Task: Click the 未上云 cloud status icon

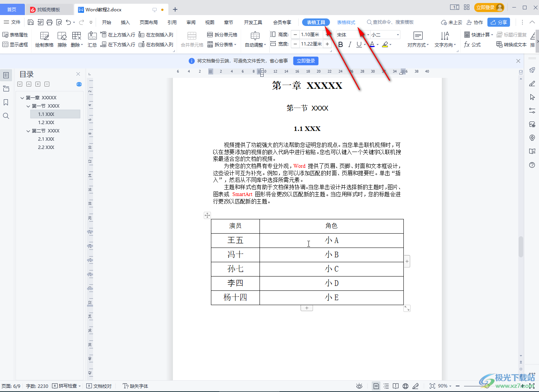Action: [x=452, y=22]
